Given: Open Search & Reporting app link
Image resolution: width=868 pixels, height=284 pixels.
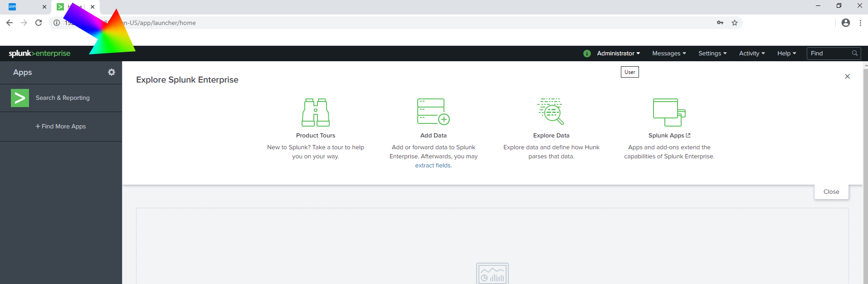Looking at the screenshot, I should tap(63, 98).
